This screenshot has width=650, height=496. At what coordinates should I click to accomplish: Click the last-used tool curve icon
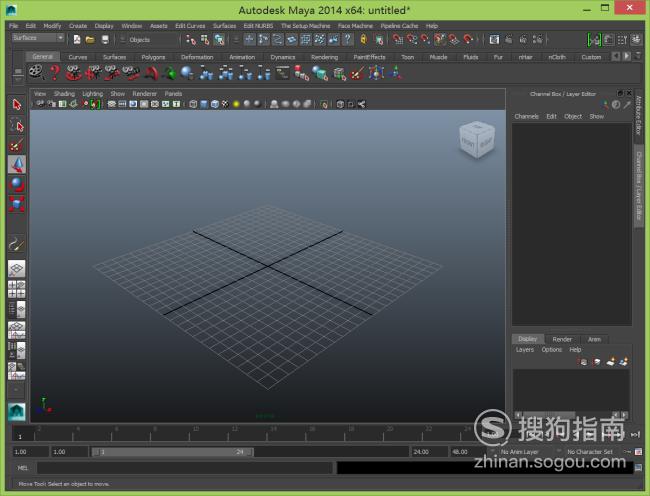point(17,244)
